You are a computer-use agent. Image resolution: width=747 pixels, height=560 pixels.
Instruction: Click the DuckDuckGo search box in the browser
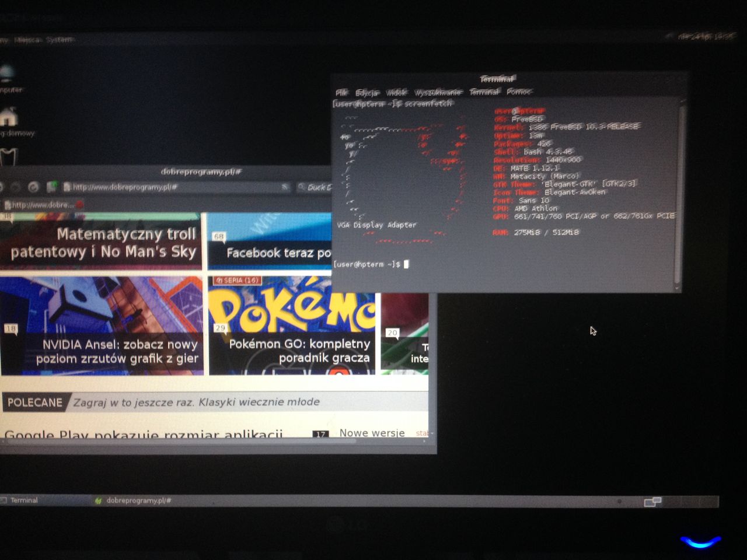314,187
